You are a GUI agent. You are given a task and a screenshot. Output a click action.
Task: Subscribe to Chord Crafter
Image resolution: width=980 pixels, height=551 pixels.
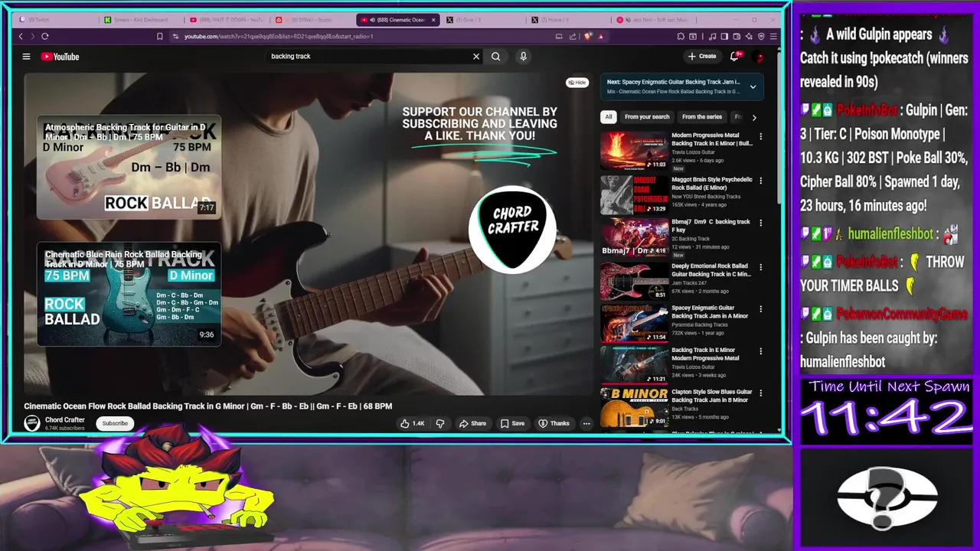pos(115,423)
